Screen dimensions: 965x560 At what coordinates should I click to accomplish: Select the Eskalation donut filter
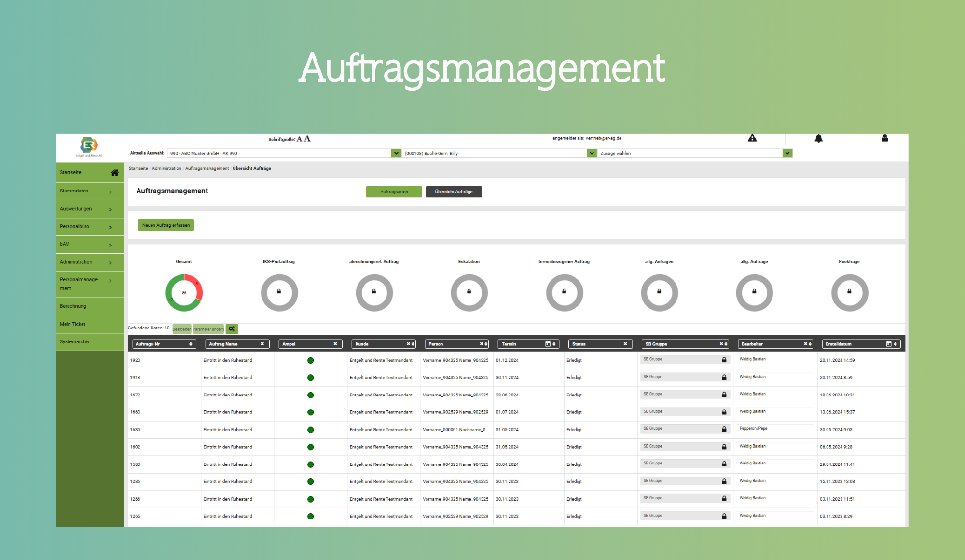(x=469, y=293)
